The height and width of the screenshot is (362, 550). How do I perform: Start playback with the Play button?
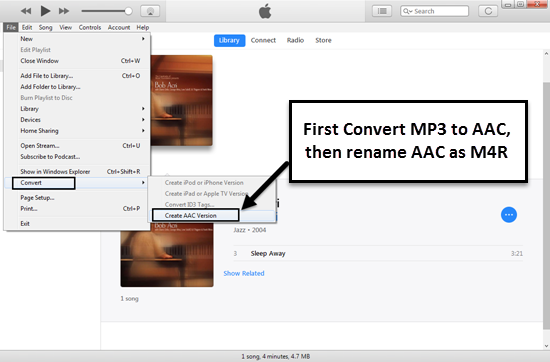[45, 11]
